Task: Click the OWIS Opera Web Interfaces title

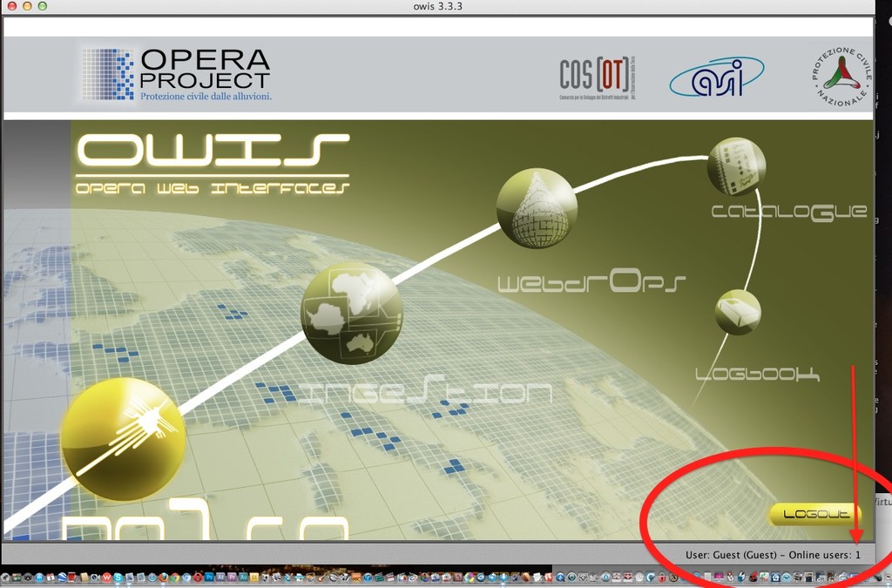Action: 212,163
